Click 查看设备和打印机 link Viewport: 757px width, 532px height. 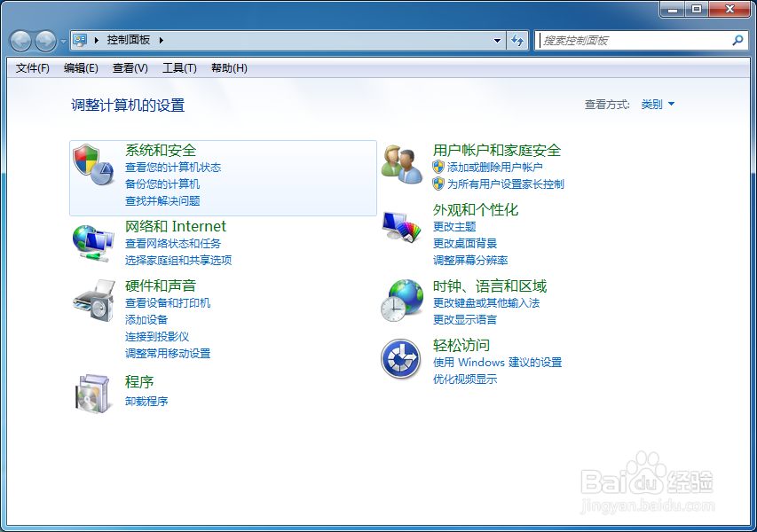[x=168, y=302]
